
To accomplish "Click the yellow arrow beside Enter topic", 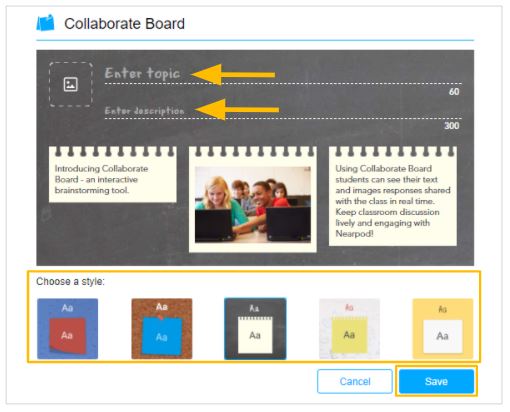I will [233, 75].
